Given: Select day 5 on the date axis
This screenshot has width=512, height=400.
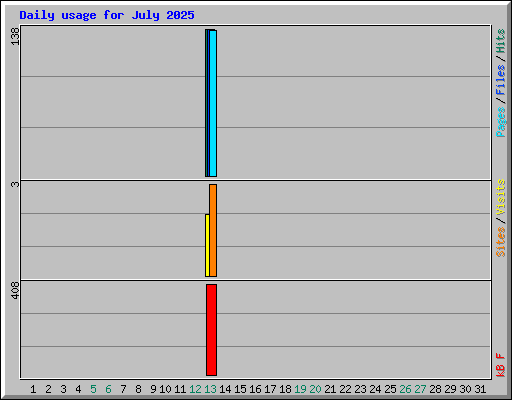Looking at the screenshot, I should tap(93, 389).
